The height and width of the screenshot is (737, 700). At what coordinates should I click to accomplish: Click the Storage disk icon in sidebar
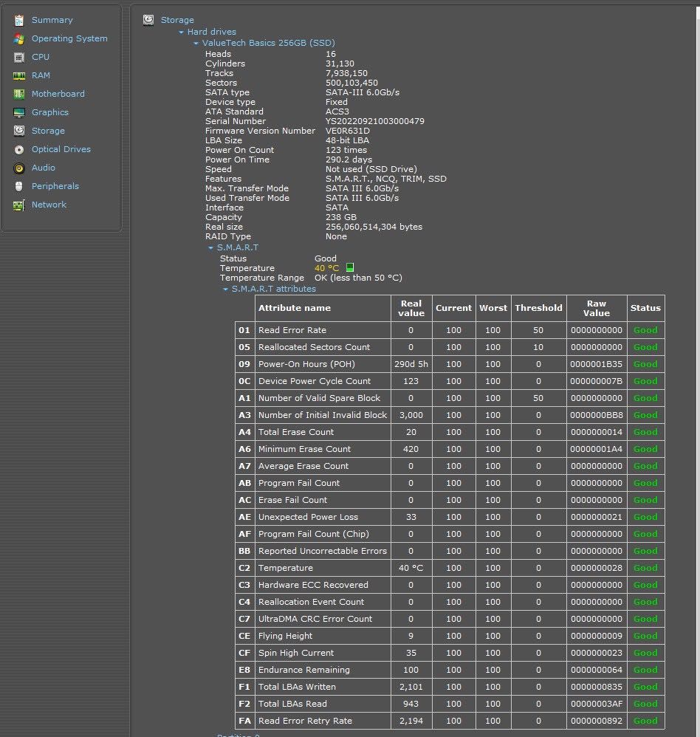pyautogui.click(x=18, y=131)
